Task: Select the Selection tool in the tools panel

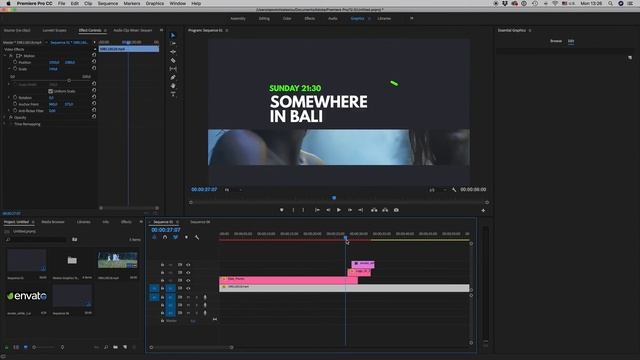Action: 173,35
